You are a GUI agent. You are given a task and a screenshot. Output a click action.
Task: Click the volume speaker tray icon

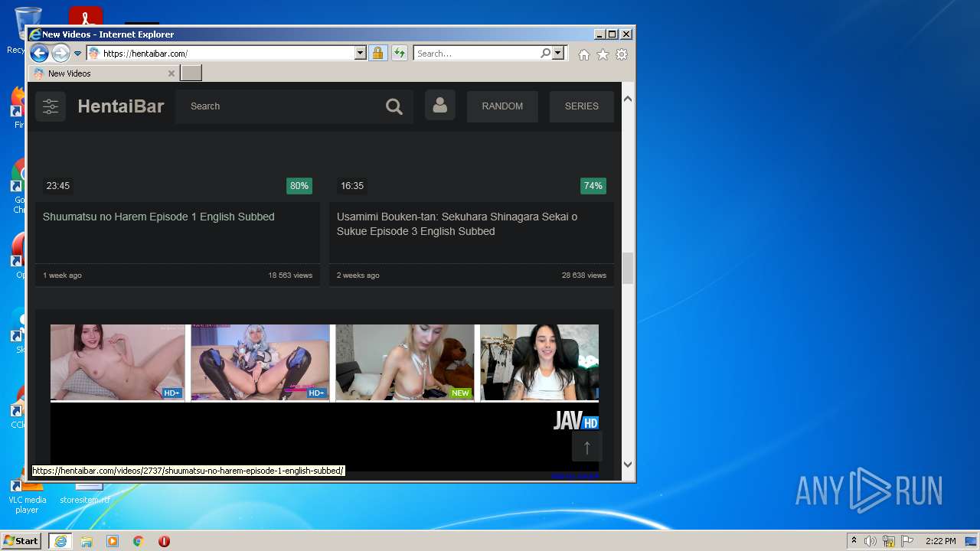pyautogui.click(x=871, y=541)
